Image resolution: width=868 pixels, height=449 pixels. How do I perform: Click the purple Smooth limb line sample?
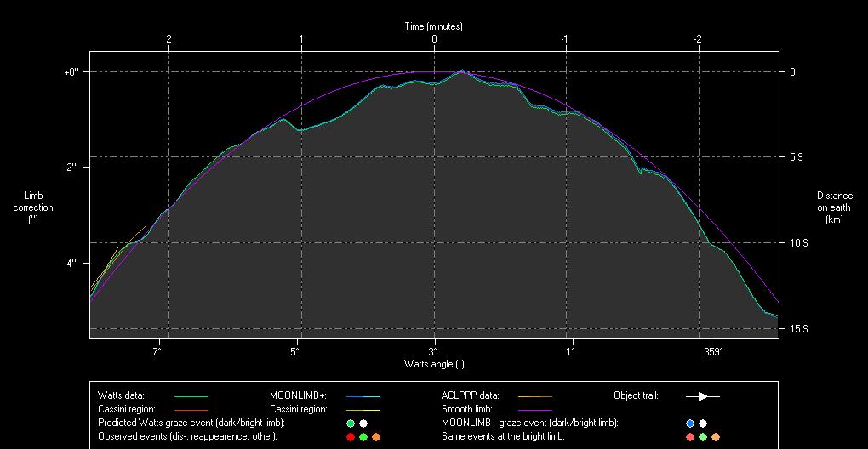(534, 410)
